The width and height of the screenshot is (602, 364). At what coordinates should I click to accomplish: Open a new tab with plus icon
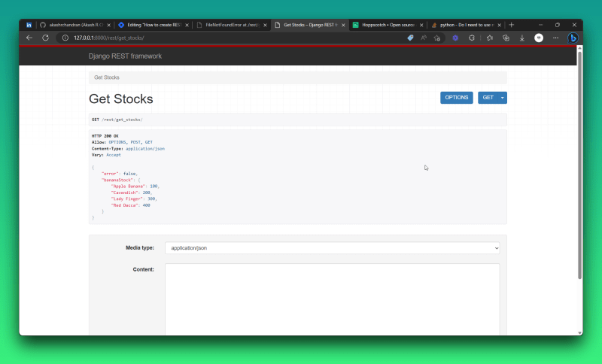tap(511, 25)
